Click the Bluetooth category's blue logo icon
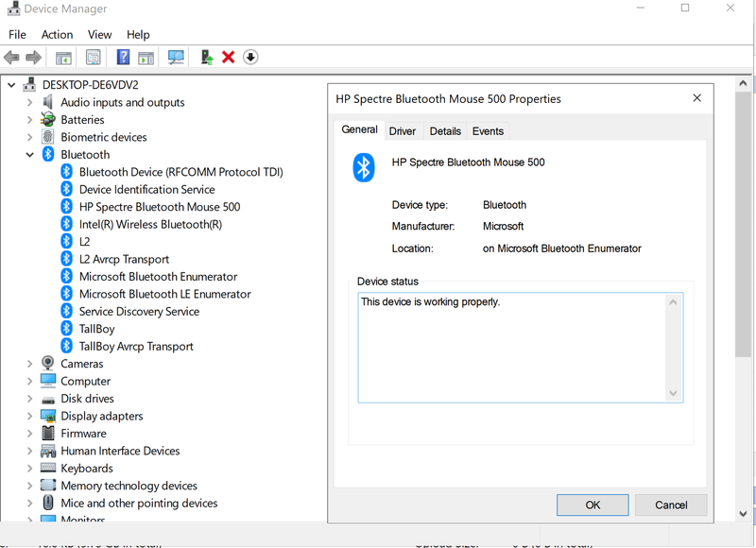 pyautogui.click(x=48, y=154)
